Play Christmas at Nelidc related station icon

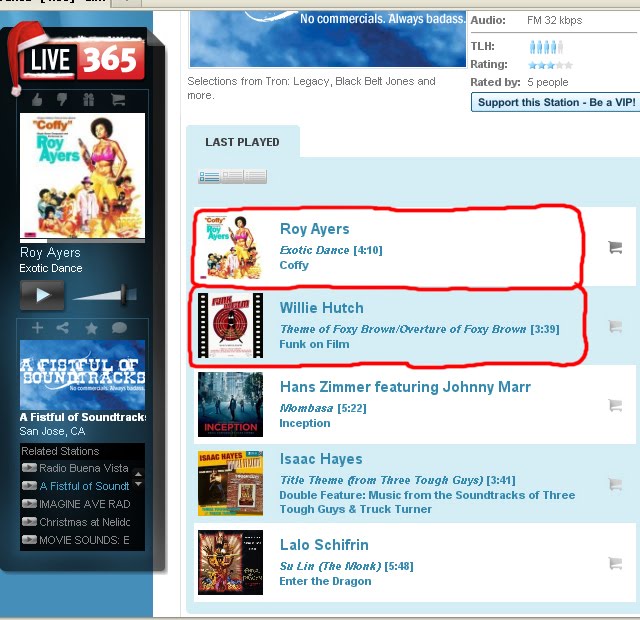click(x=29, y=522)
